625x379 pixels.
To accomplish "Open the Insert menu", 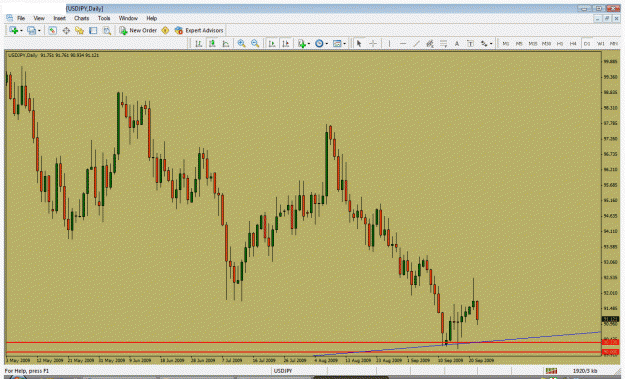I will [59, 18].
